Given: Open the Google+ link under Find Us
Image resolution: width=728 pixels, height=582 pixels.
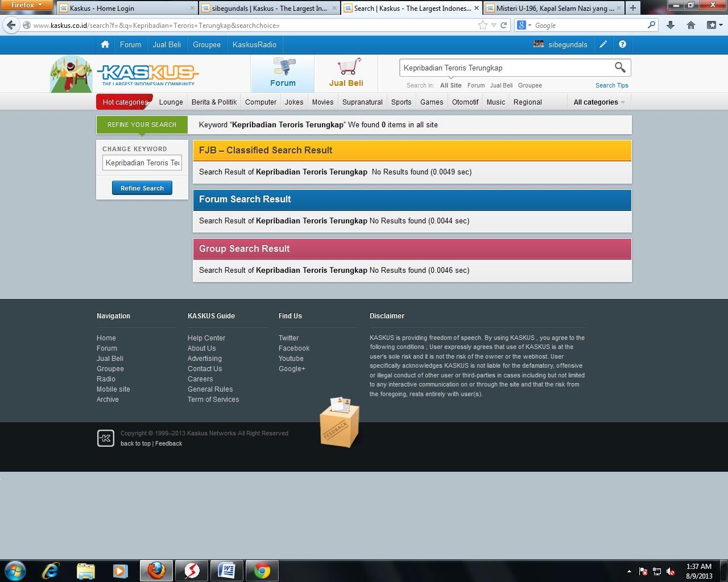Looking at the screenshot, I should point(292,369).
